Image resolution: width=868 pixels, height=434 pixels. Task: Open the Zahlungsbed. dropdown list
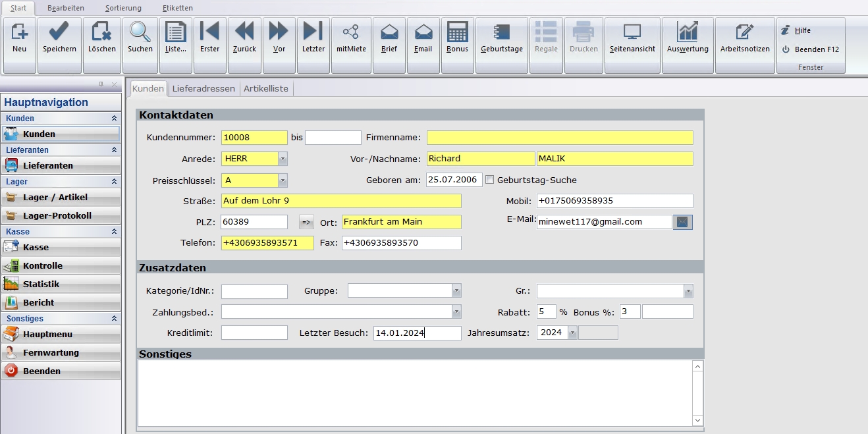(x=456, y=312)
